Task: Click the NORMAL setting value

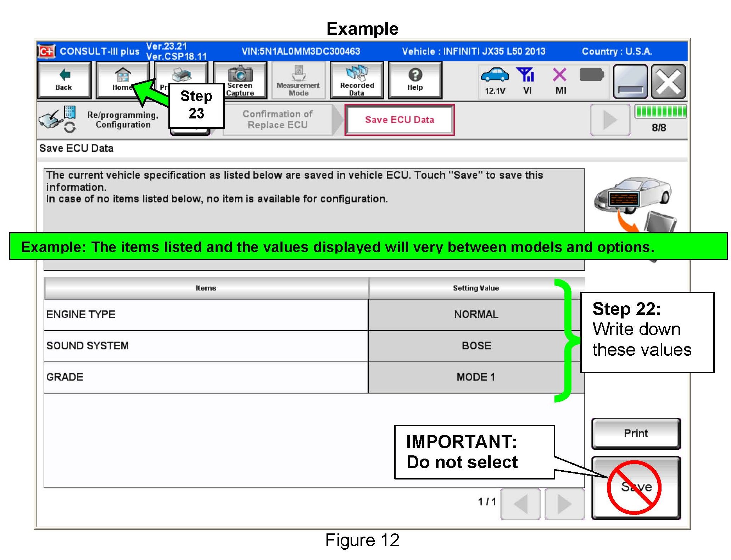Action: tap(476, 315)
